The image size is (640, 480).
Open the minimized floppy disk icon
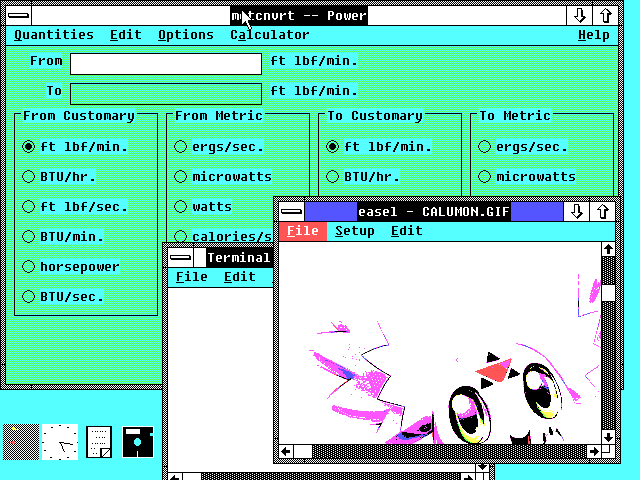point(138,442)
